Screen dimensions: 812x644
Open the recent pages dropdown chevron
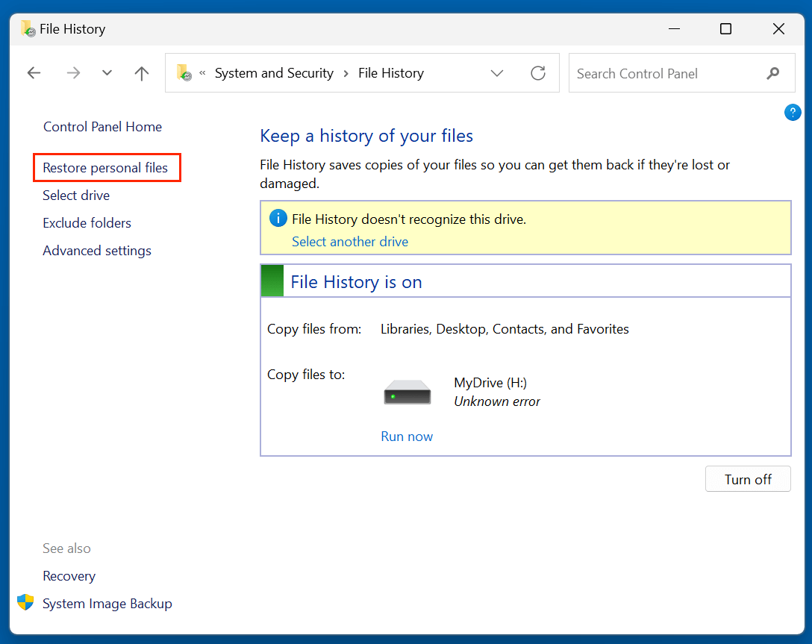(106, 72)
